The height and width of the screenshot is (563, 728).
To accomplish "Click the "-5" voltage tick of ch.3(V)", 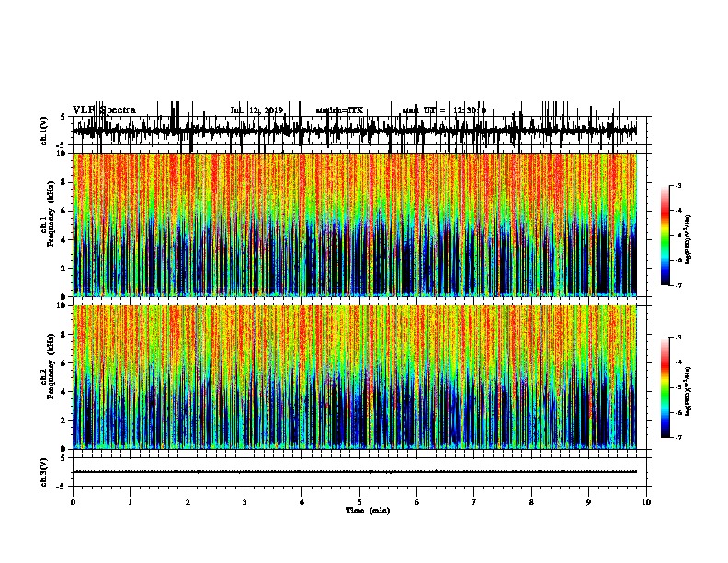I will (x=63, y=487).
